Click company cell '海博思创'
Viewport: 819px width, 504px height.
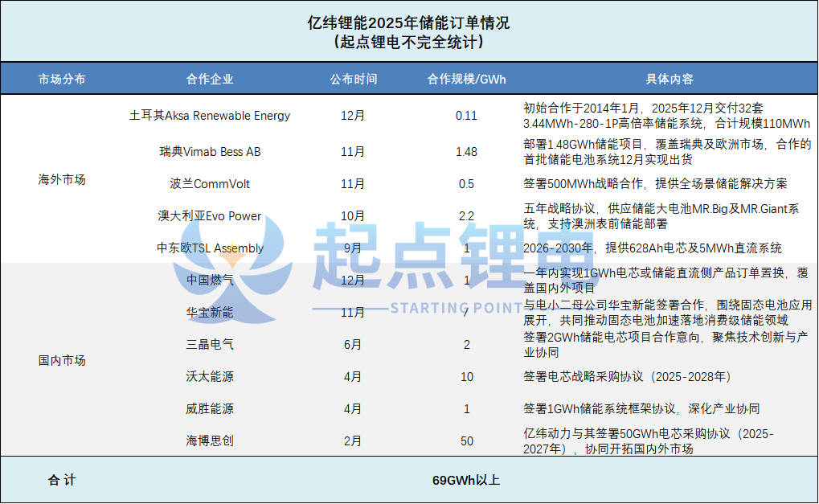210,440
